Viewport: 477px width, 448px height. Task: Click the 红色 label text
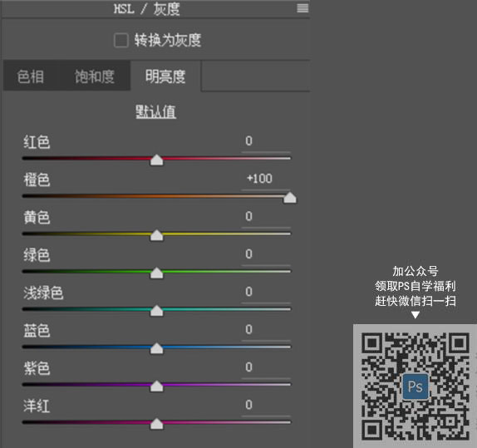click(x=37, y=142)
